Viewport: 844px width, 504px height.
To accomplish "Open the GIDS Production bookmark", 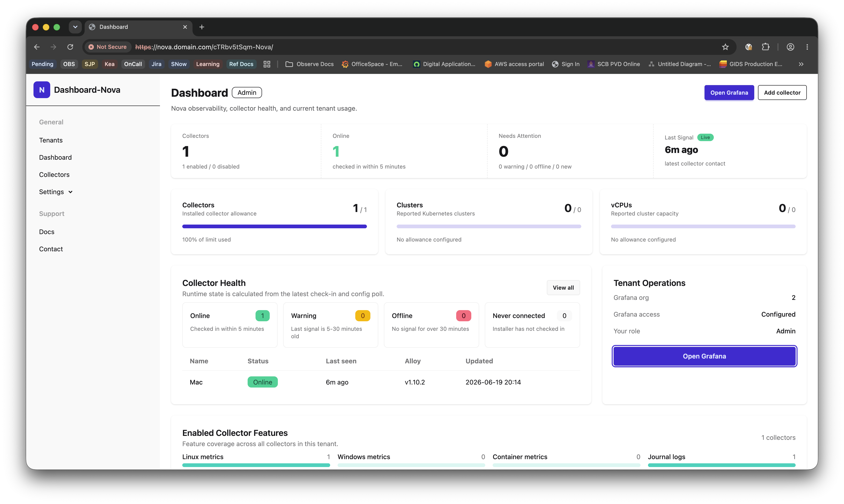I will coord(751,64).
